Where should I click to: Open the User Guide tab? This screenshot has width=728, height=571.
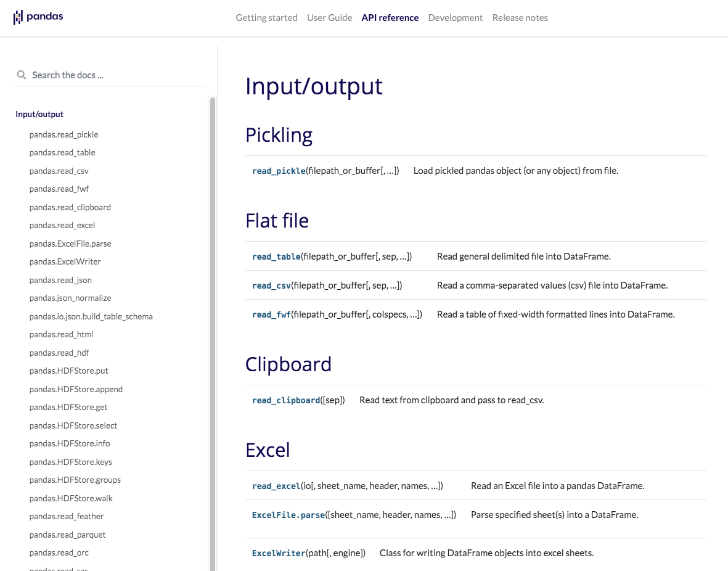[330, 18]
